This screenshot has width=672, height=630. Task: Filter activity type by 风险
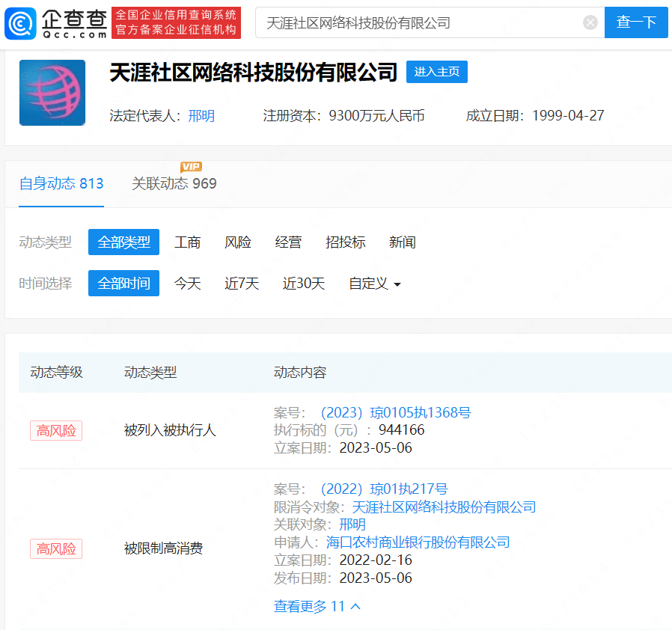coord(238,242)
